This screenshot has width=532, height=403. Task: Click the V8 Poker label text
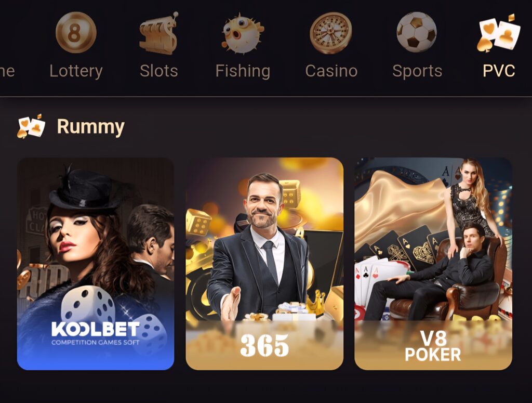(433, 346)
